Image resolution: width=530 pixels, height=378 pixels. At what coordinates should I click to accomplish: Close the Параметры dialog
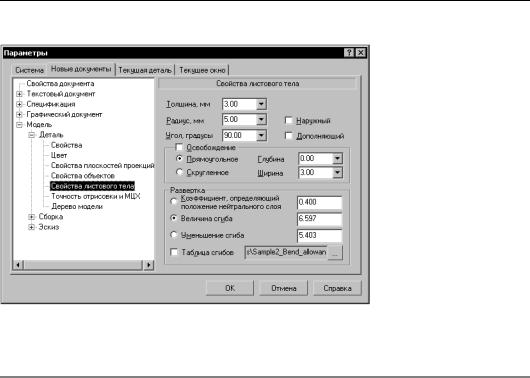[361, 53]
